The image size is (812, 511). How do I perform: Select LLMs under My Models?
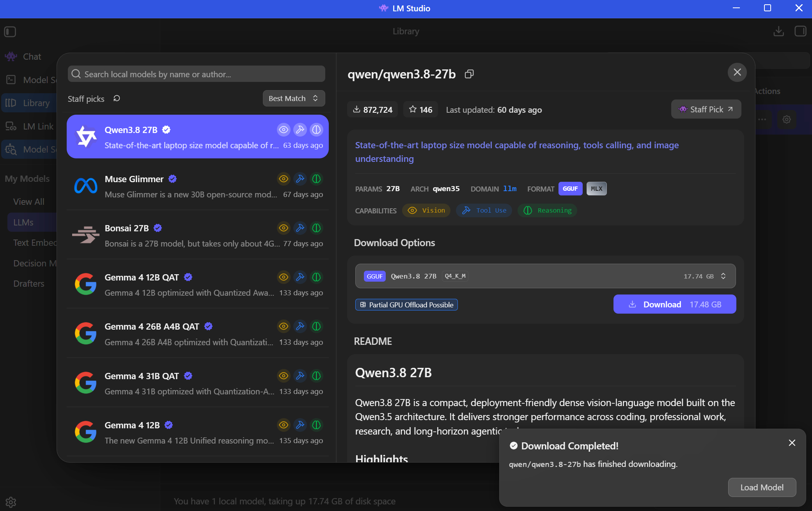point(33,222)
